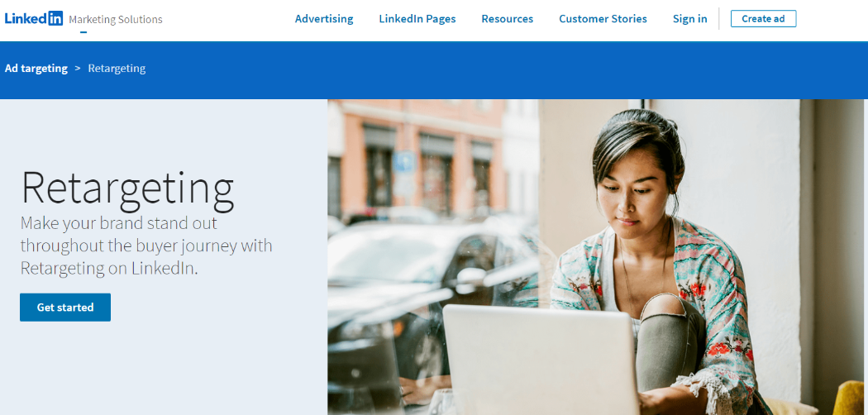Screen dimensions: 868x415
Task: Click the breadcrumb separator arrow
Action: tap(78, 68)
